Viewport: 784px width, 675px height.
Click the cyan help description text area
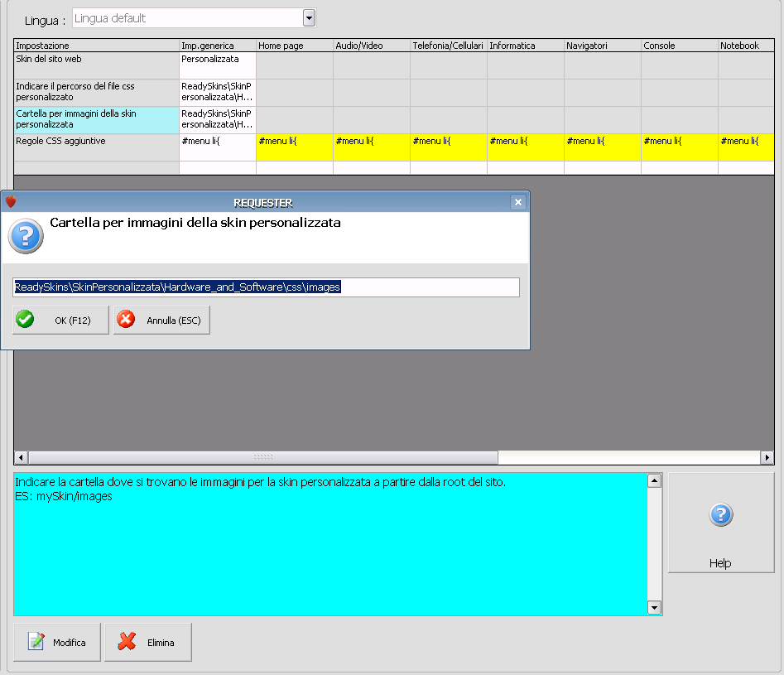pyautogui.click(x=330, y=544)
